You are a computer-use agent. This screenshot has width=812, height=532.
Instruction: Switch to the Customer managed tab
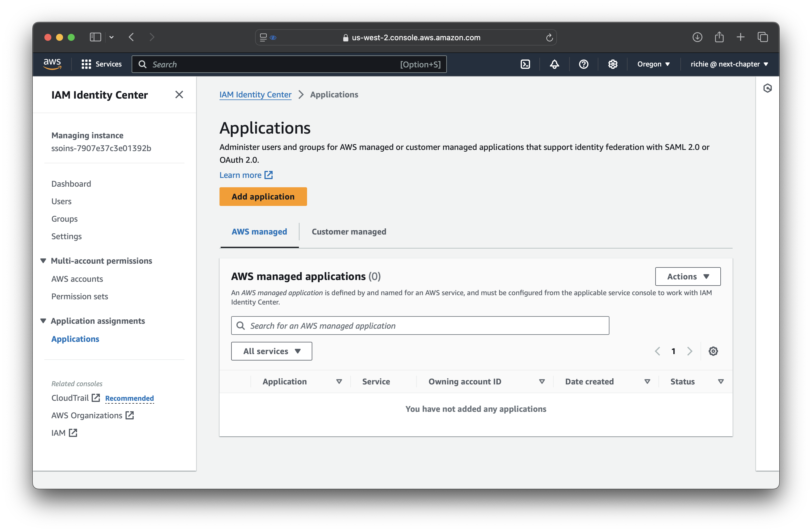pos(349,232)
